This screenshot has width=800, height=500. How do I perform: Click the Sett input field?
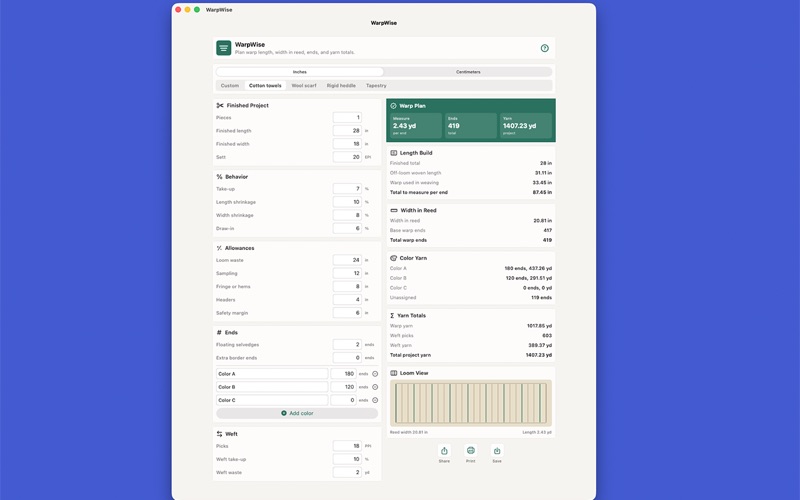click(x=347, y=158)
